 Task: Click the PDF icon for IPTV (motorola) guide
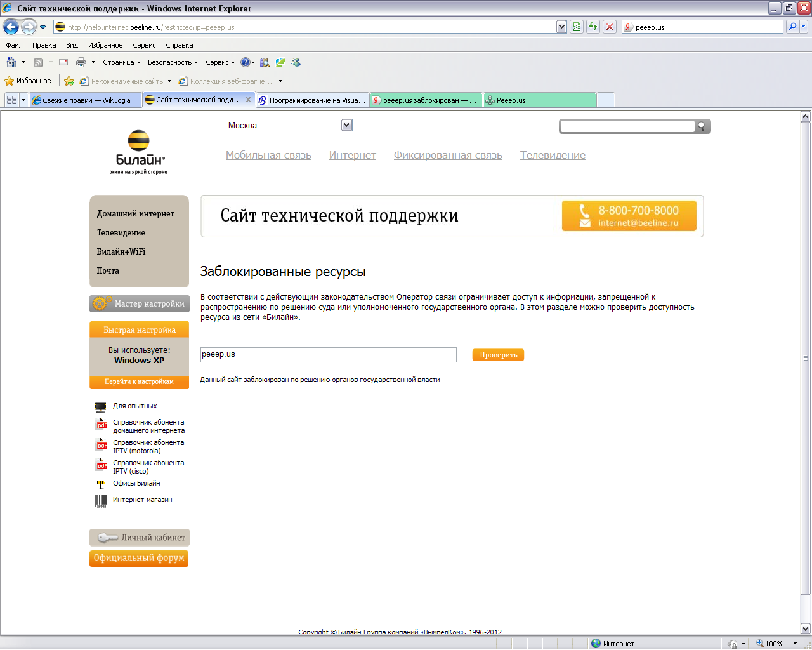click(x=101, y=444)
